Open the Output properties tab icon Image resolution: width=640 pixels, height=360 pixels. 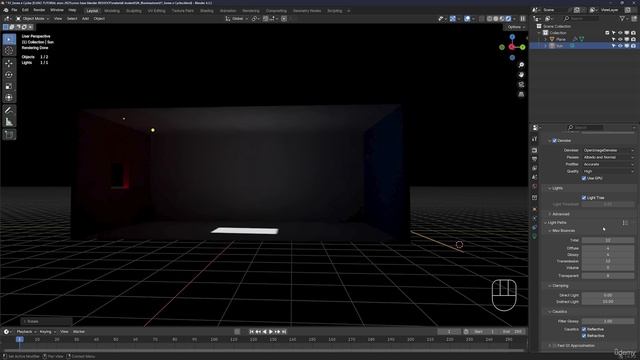tap(534, 159)
